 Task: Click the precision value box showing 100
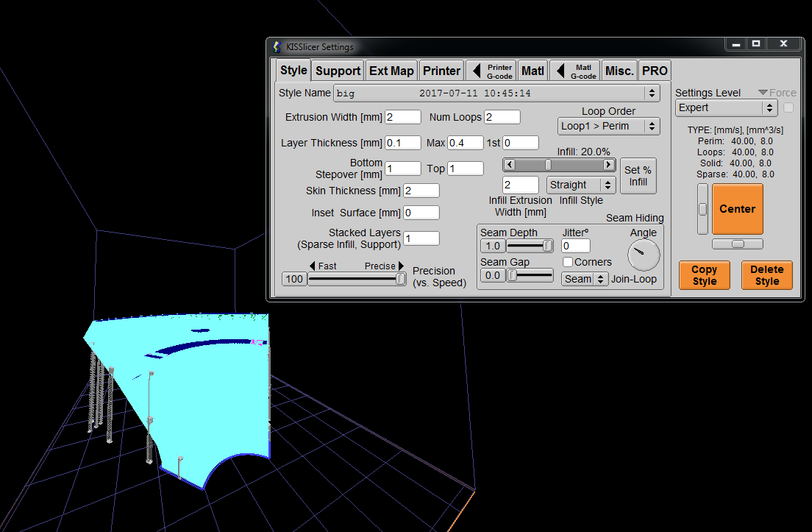(x=294, y=279)
